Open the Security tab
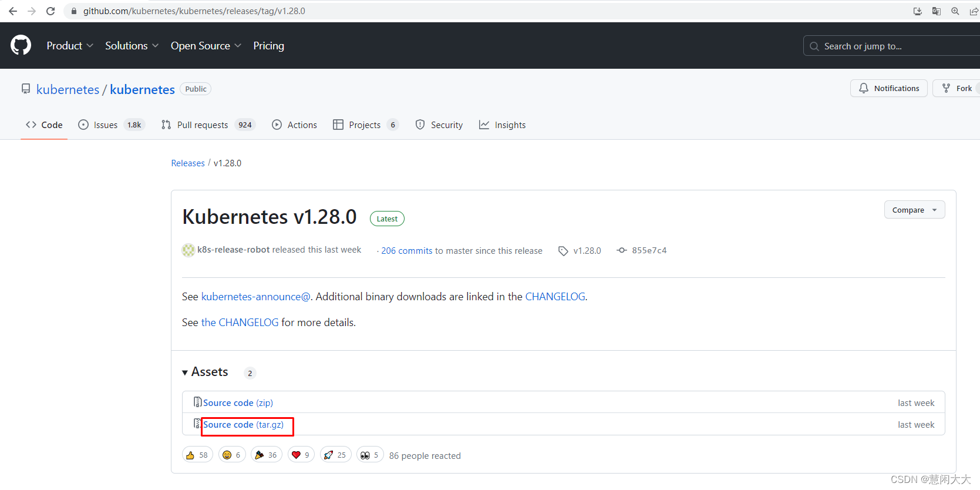This screenshot has width=980, height=490. click(x=439, y=125)
